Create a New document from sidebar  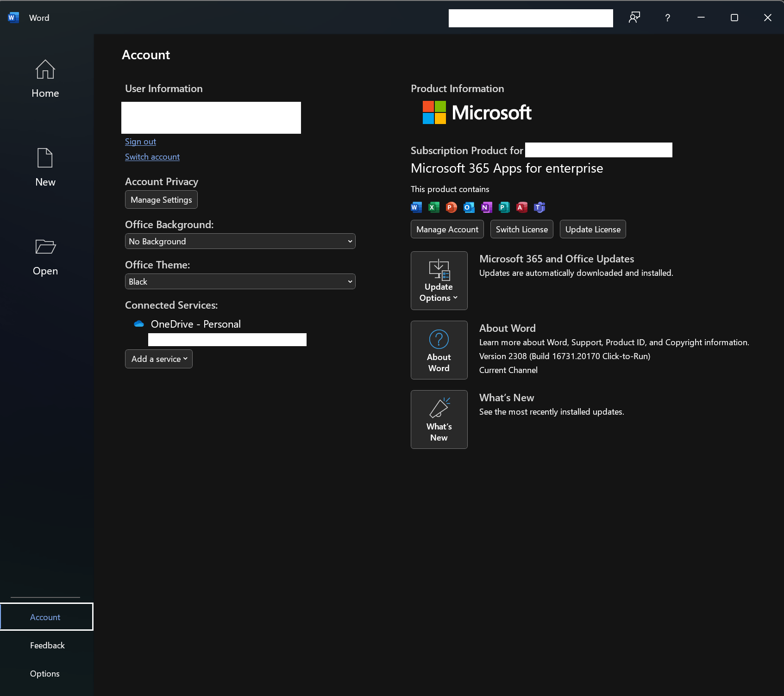(45, 167)
